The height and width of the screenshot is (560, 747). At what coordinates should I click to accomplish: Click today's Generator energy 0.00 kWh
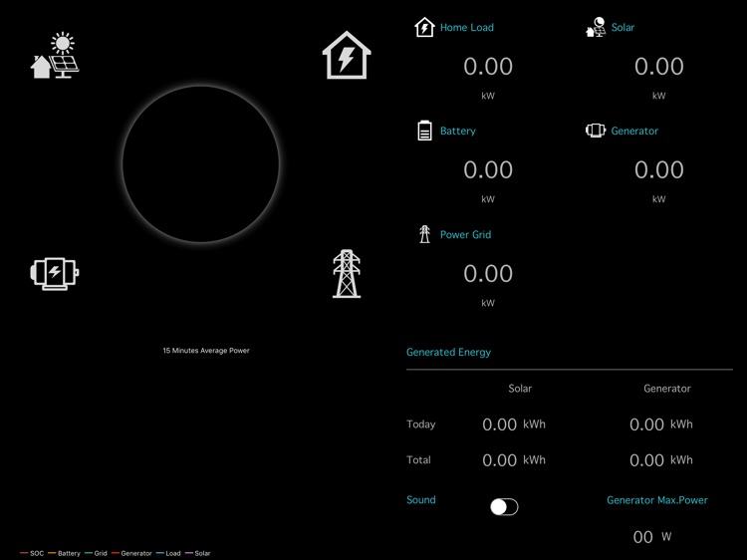(661, 424)
